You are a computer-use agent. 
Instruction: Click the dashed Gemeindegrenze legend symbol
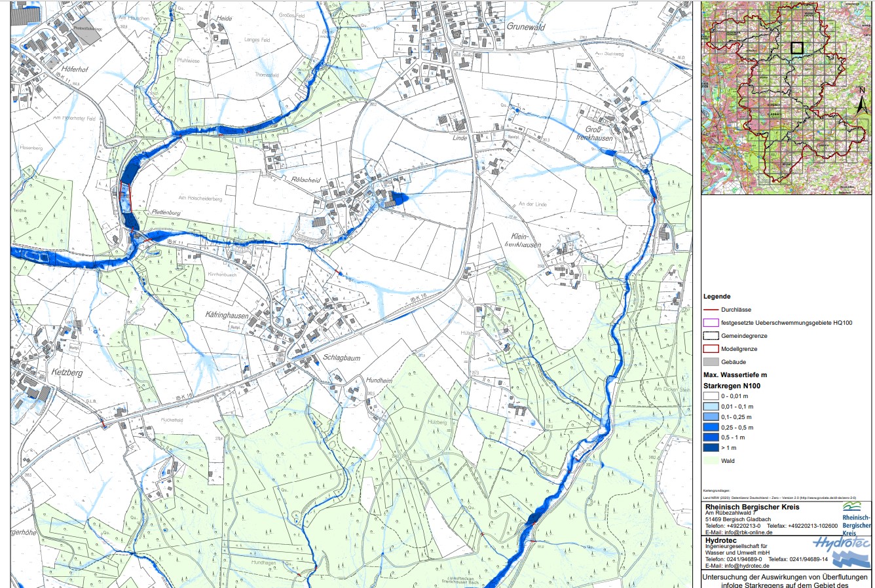pyautogui.click(x=710, y=336)
